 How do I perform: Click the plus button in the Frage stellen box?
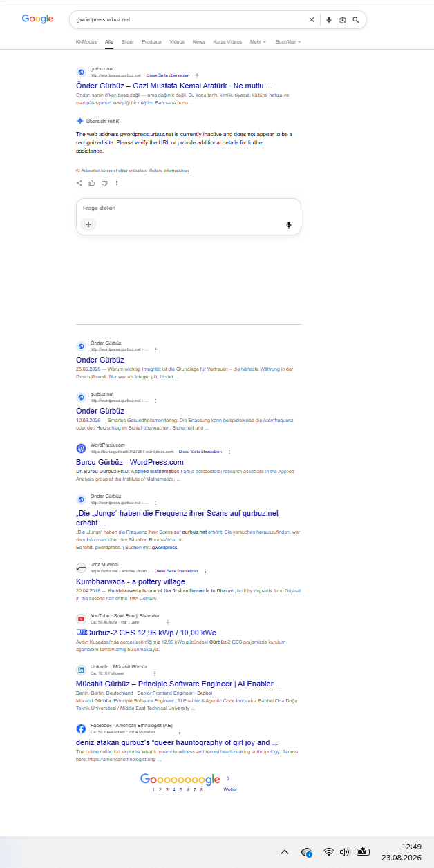88,224
